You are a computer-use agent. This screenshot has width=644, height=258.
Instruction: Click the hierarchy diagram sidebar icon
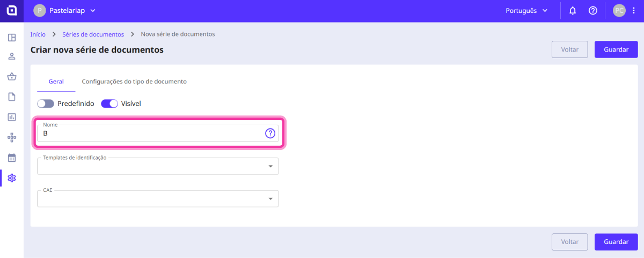point(12,137)
